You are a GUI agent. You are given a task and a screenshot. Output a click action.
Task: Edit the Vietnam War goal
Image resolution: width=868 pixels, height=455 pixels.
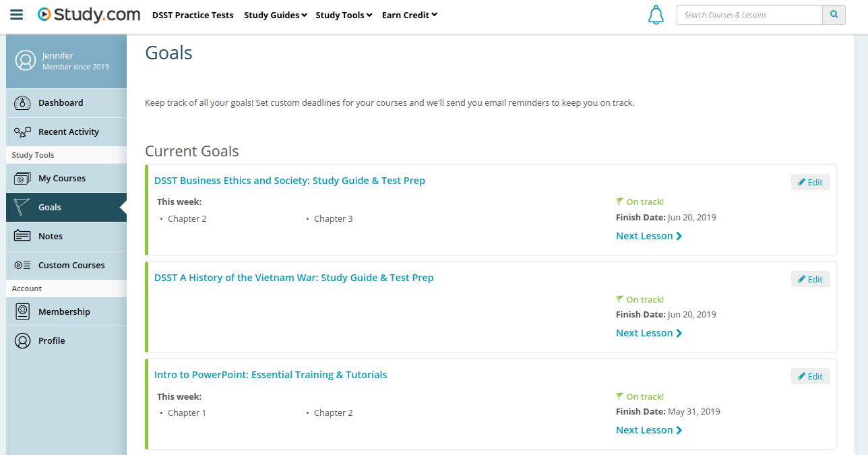[811, 279]
